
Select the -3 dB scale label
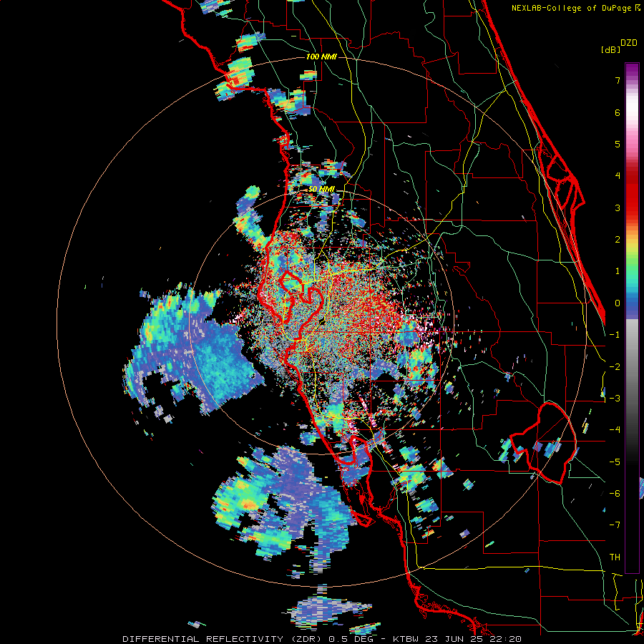[x=615, y=399]
